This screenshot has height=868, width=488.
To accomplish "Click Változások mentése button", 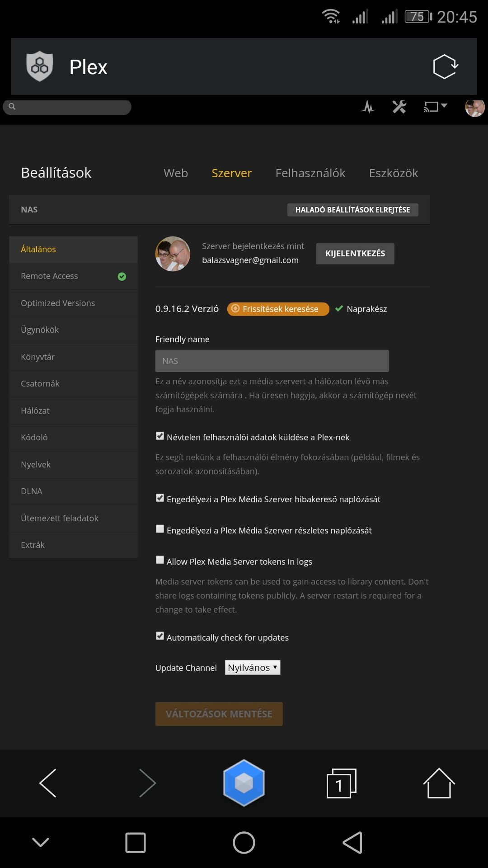I will click(x=219, y=714).
